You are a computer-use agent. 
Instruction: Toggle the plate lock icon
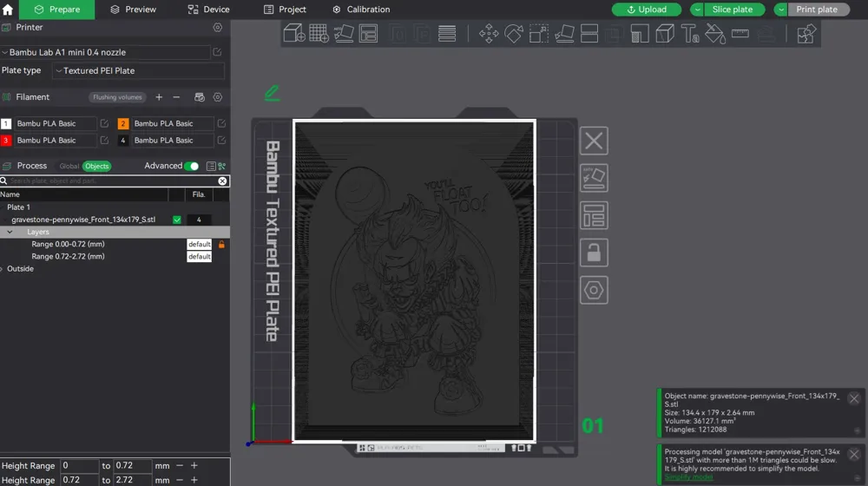tap(594, 253)
